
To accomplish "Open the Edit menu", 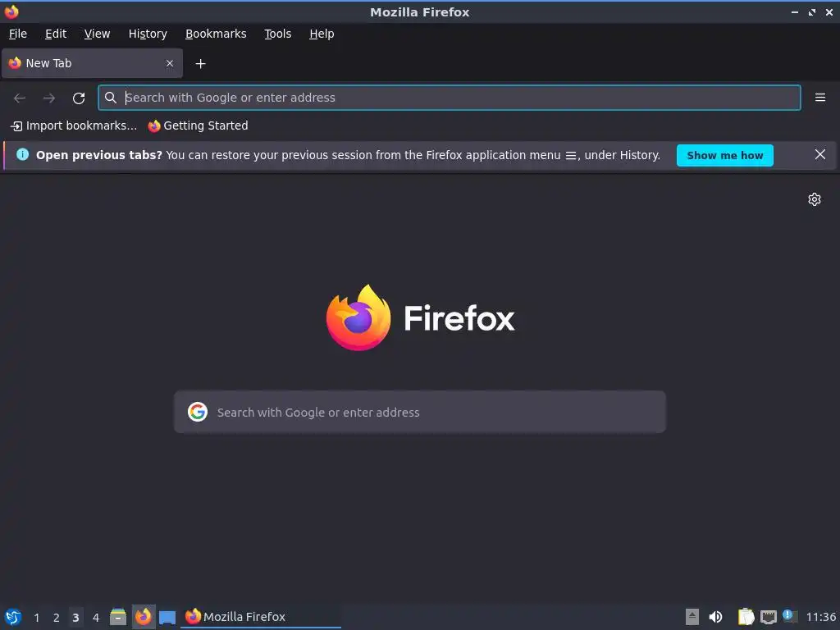I will pos(56,34).
